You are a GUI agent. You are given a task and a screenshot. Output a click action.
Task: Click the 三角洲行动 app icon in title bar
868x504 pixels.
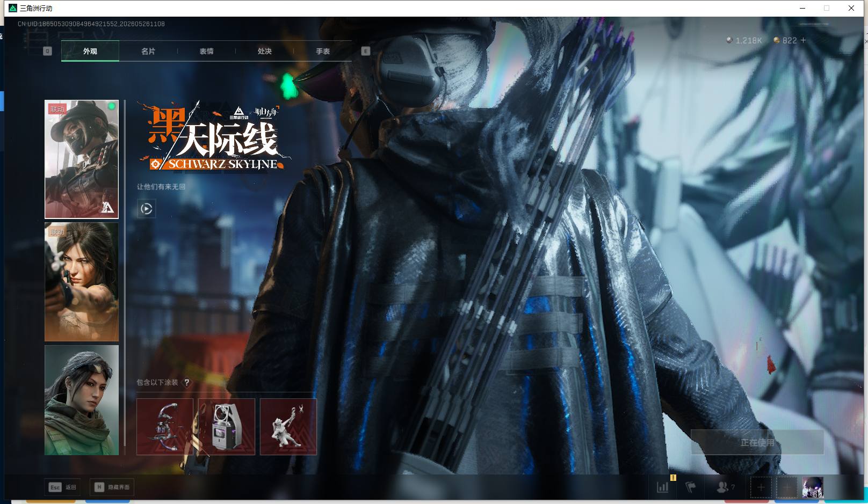click(x=13, y=8)
